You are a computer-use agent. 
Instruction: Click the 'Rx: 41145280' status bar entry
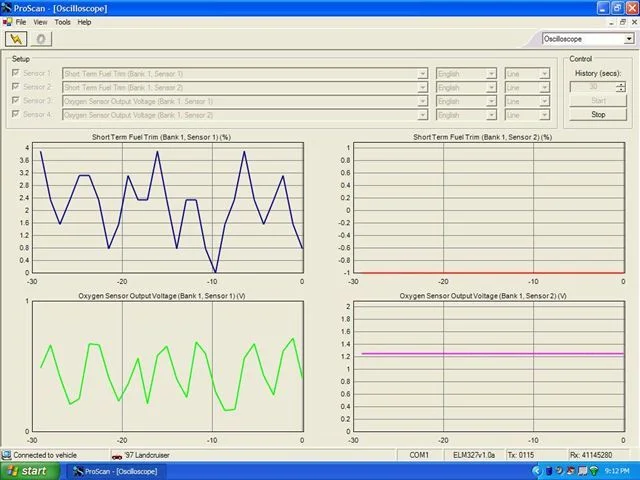pos(591,455)
